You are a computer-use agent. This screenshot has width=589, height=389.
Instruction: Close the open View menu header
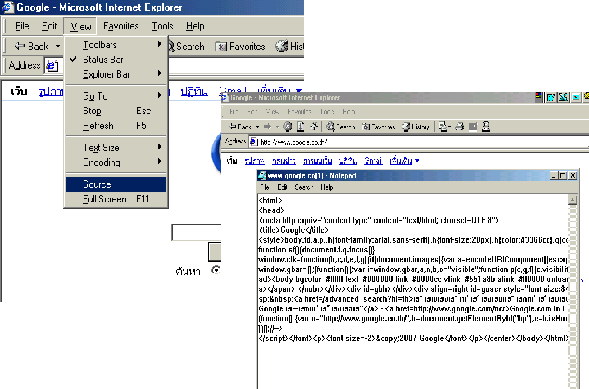click(x=80, y=26)
